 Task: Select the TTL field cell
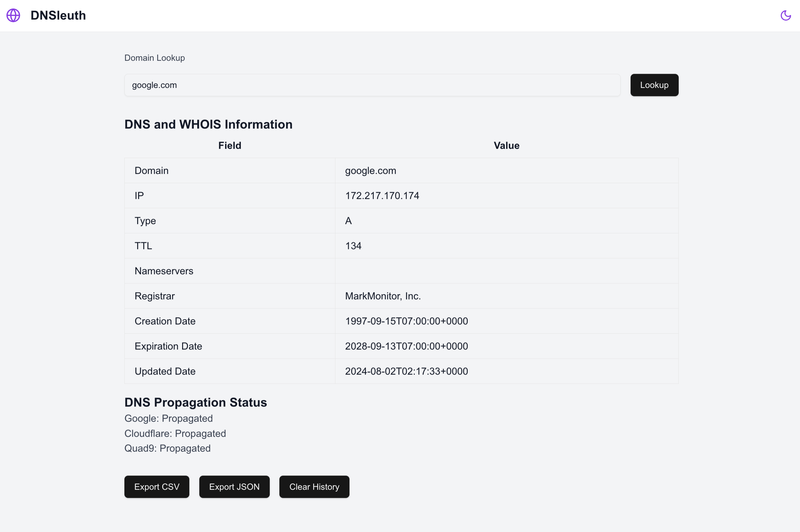pos(230,246)
